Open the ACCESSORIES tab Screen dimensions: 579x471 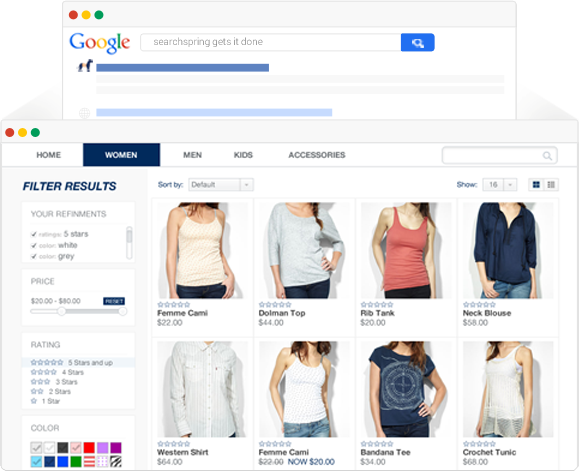click(317, 155)
